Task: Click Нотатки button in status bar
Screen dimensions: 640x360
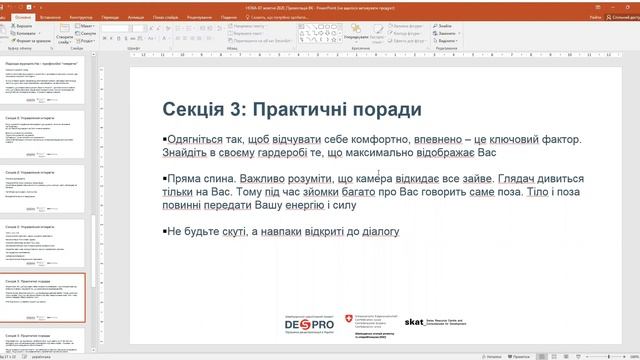Action: (491, 357)
